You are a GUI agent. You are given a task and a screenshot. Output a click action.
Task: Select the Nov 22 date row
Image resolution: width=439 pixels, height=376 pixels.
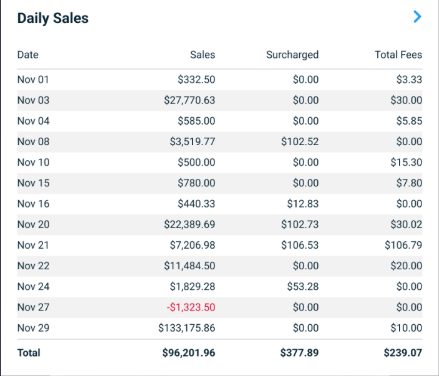coord(220,266)
